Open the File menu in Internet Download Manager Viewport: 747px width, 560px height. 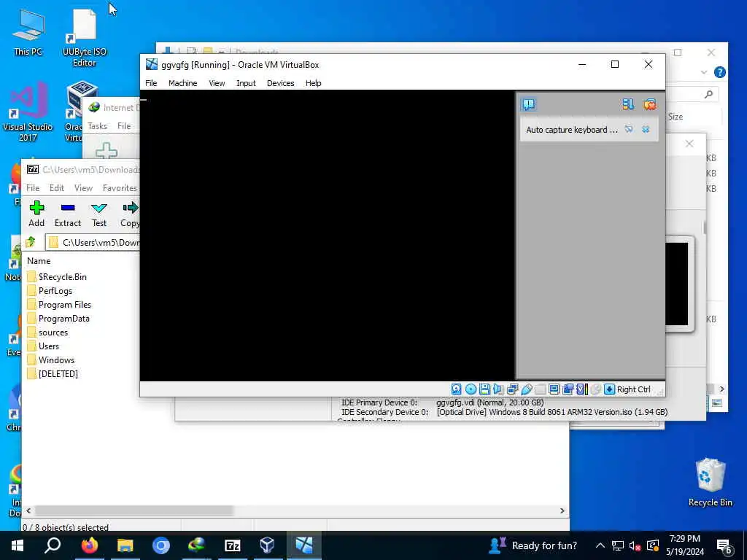tap(124, 125)
